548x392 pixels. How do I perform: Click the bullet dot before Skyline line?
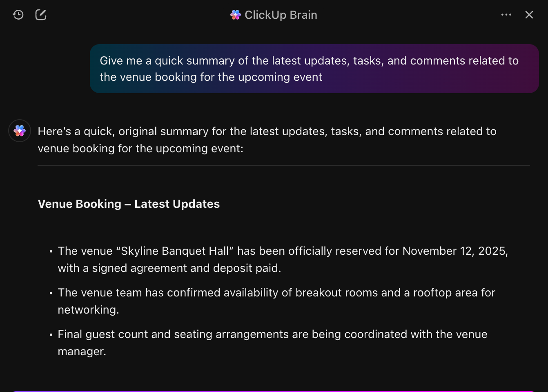(51, 252)
